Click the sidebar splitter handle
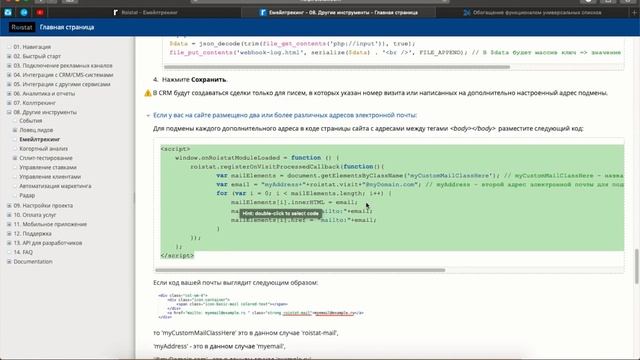 pyautogui.click(x=134, y=198)
